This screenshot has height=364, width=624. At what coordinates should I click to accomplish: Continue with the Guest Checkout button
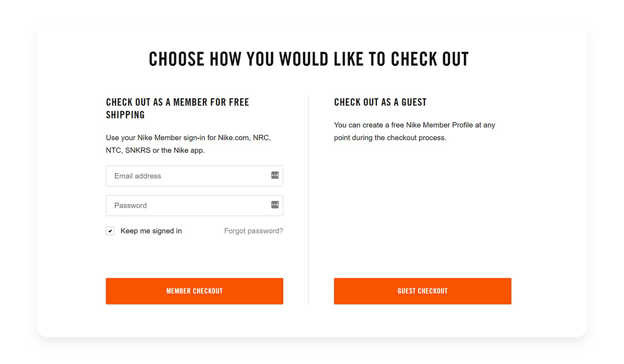(423, 291)
